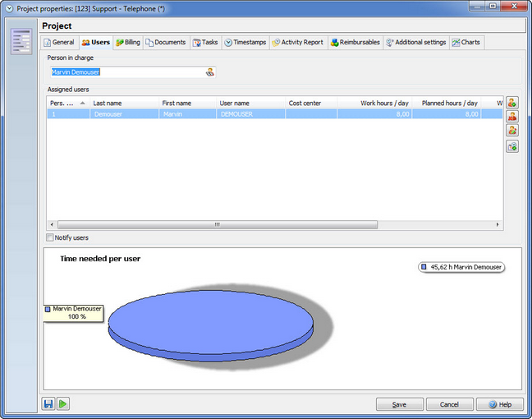Open Help with the Help button
532x419 pixels.
499,404
